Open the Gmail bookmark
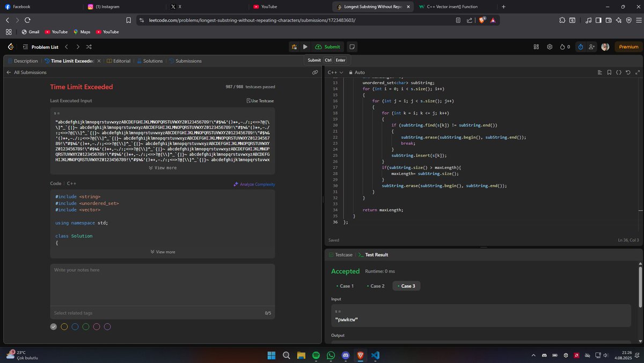644x363 pixels. coord(30,32)
